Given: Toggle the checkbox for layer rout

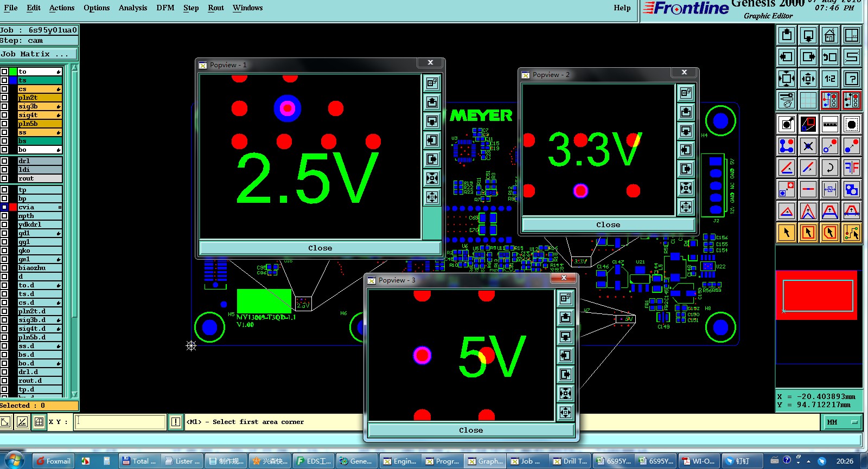Looking at the screenshot, I should click(x=4, y=178).
